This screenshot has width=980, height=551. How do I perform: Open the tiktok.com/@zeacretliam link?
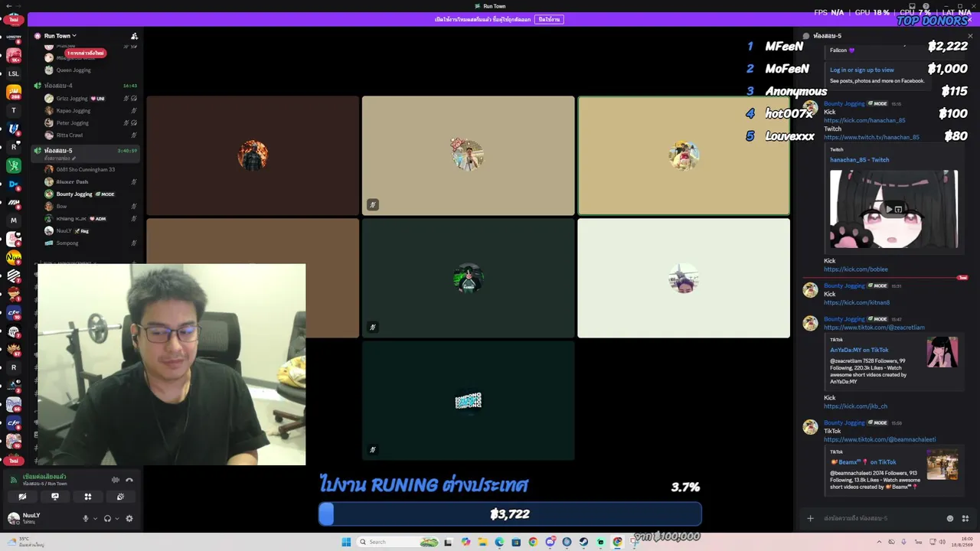[874, 328]
